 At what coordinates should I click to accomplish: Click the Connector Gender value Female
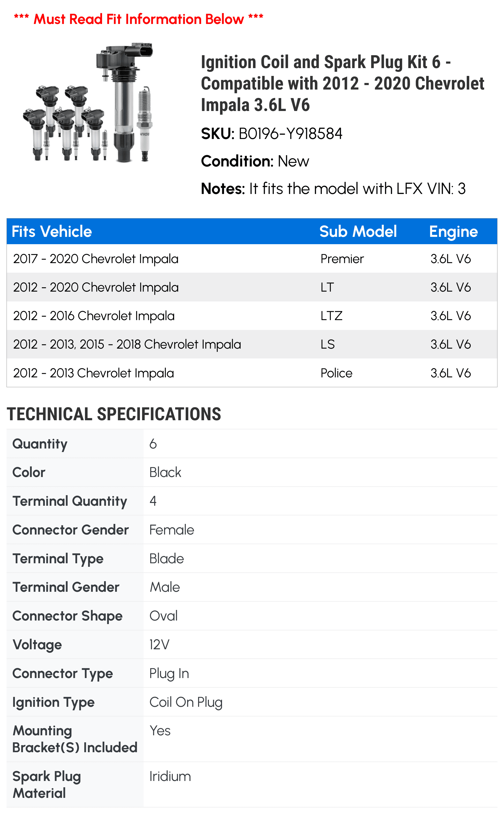[x=172, y=530]
